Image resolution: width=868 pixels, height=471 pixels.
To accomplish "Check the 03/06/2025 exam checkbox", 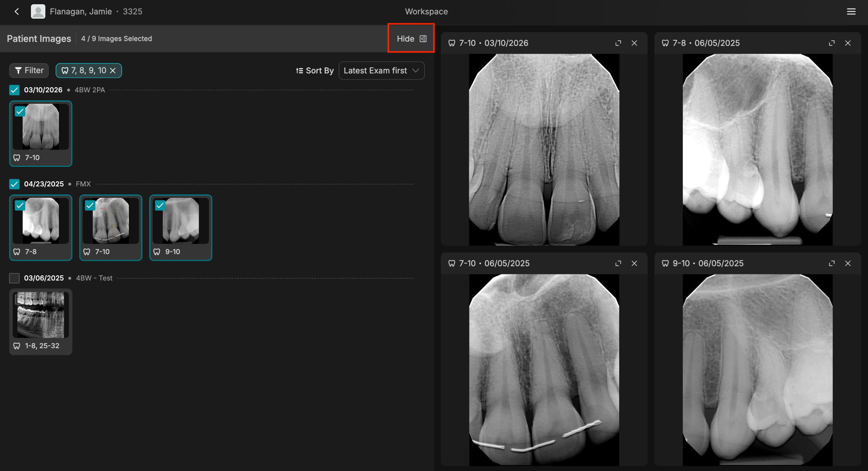I will pyautogui.click(x=14, y=278).
